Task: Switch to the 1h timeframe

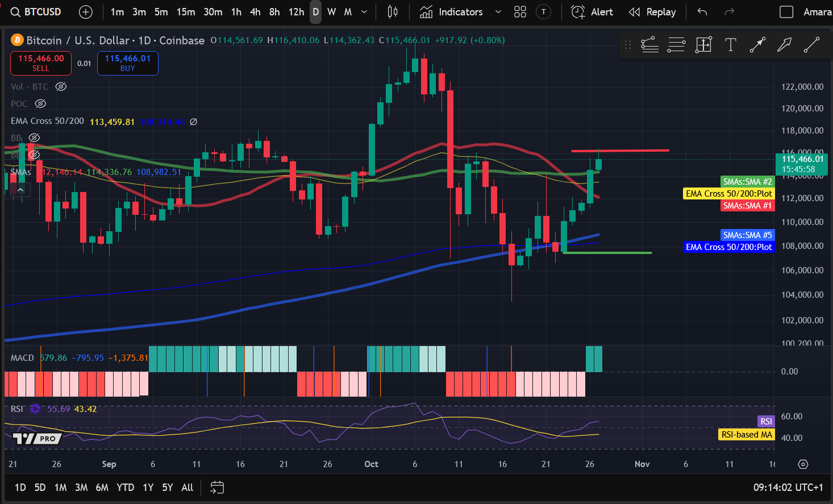Action: 236,11
